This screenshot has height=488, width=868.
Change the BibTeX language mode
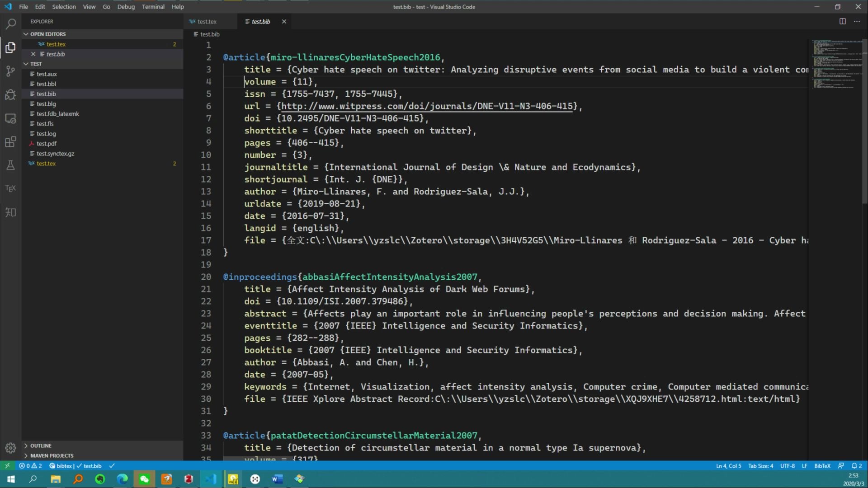pyautogui.click(x=822, y=466)
